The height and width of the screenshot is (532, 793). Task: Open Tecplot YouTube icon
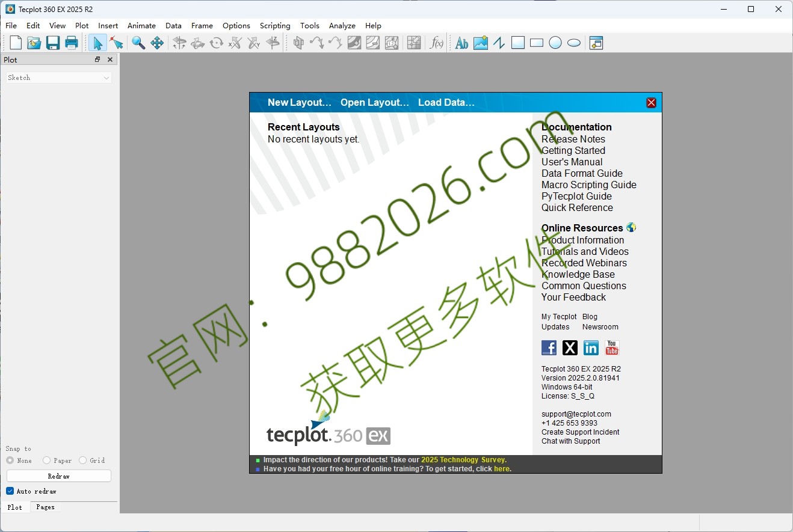(x=612, y=347)
